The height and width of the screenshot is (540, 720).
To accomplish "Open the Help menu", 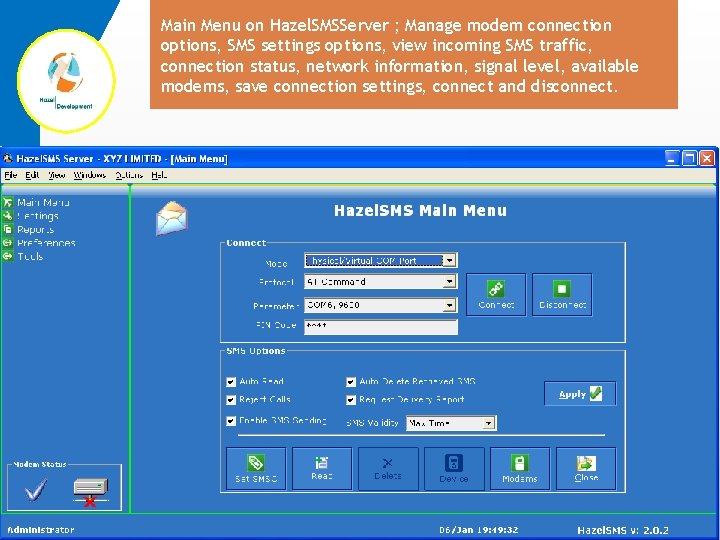I will coord(159,175).
